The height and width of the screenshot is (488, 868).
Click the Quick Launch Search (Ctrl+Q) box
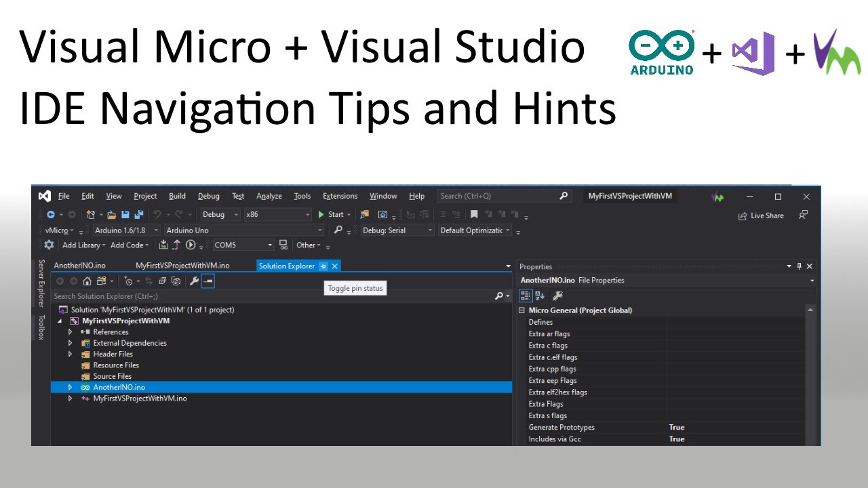pyautogui.click(x=505, y=196)
